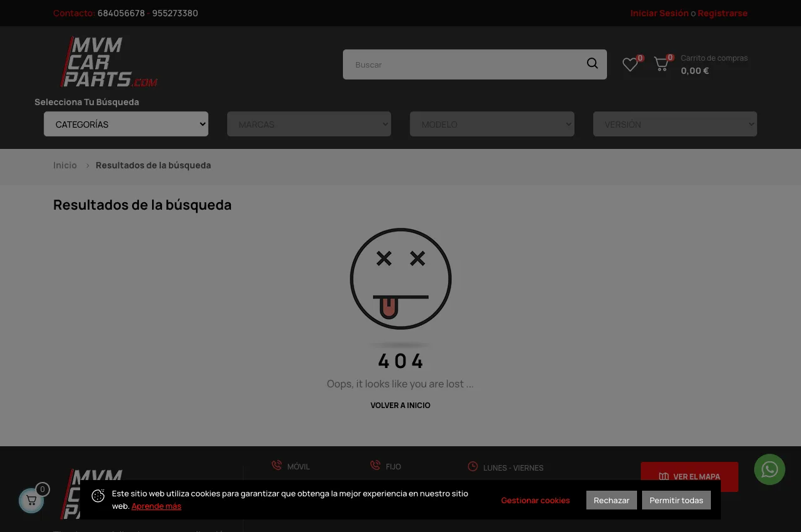Expand the CATEGORÍAS dropdown
Viewport: 801px width, 532px height.
[x=126, y=124]
